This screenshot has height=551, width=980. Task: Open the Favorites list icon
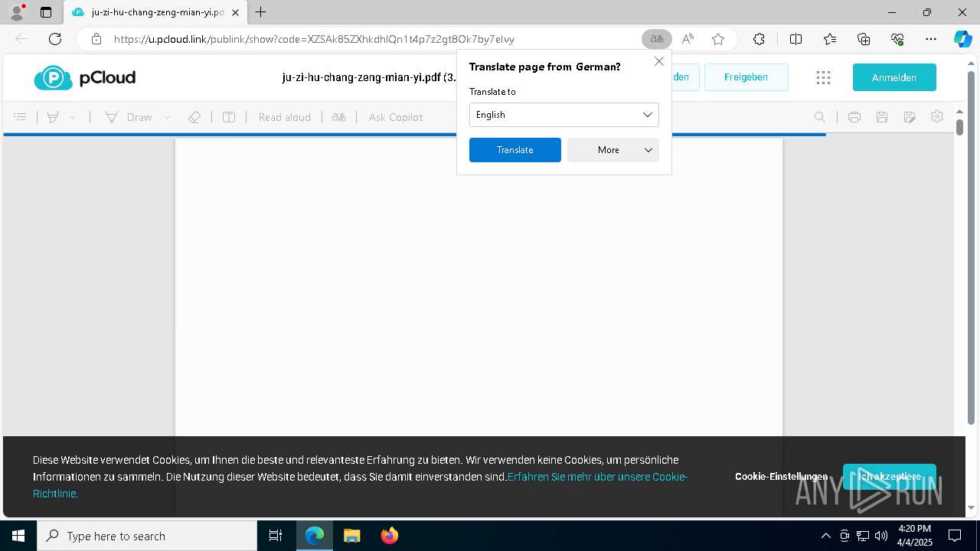coord(830,39)
